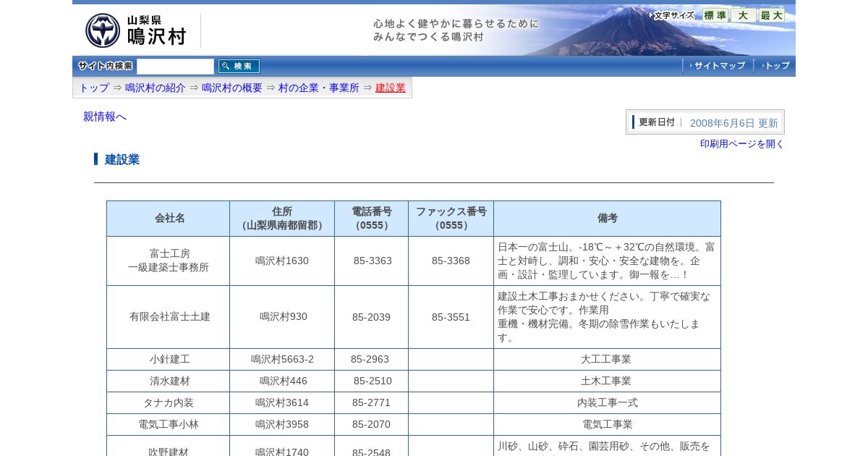Image resolution: width=868 pixels, height=456 pixels.
Task: Open 印刷用ページを開く link
Action: (742, 144)
